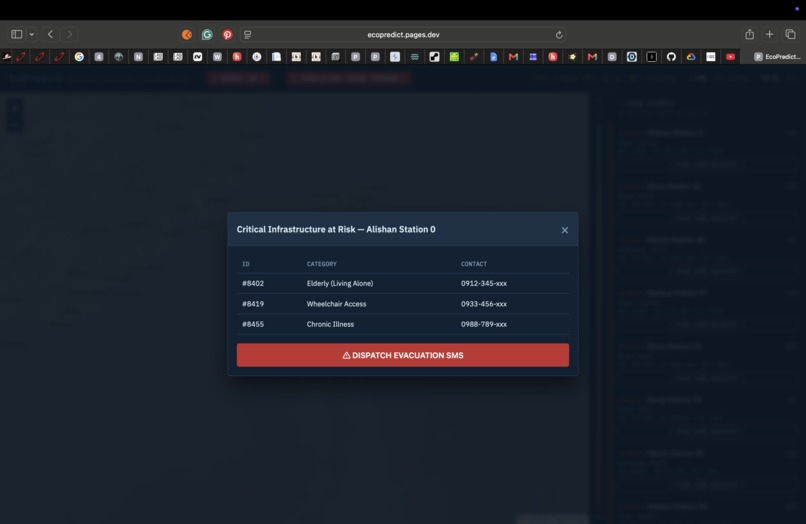Open the Grammarly extension

(x=207, y=34)
